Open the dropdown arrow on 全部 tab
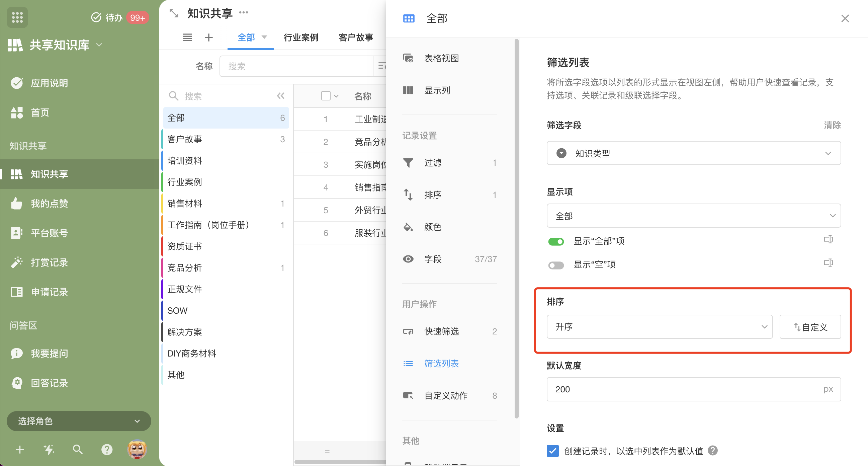The image size is (868, 466). click(264, 37)
